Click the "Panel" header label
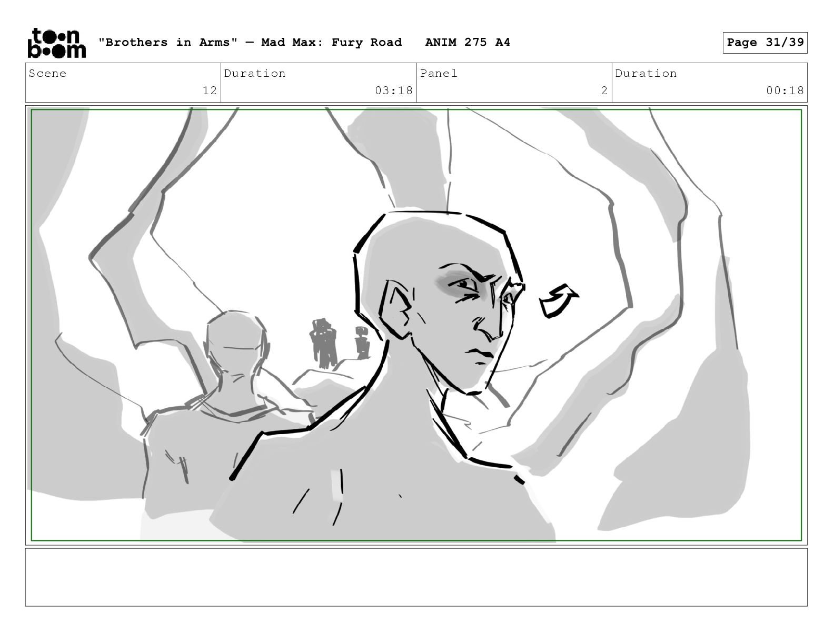834x644 pixels. (x=439, y=73)
